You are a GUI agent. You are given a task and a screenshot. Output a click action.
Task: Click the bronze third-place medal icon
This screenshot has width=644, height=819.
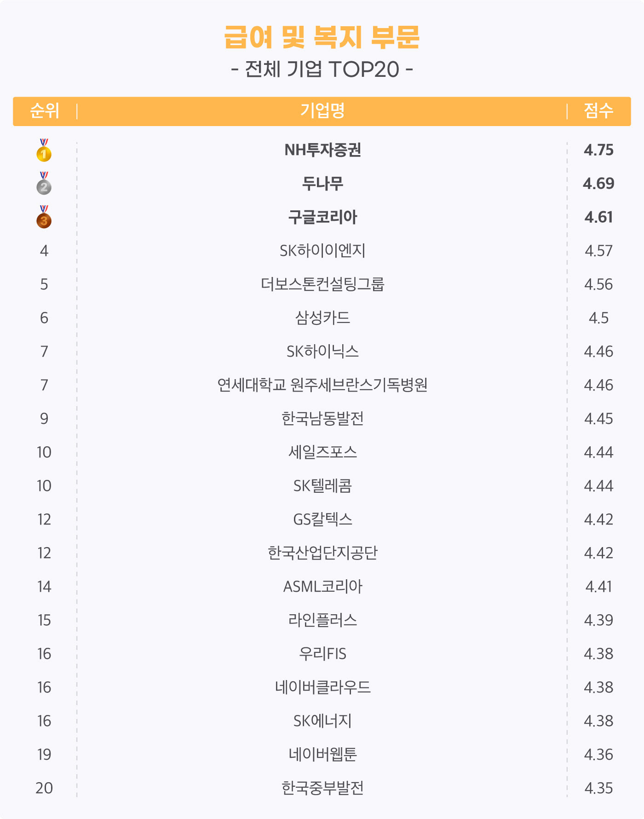pos(44,217)
